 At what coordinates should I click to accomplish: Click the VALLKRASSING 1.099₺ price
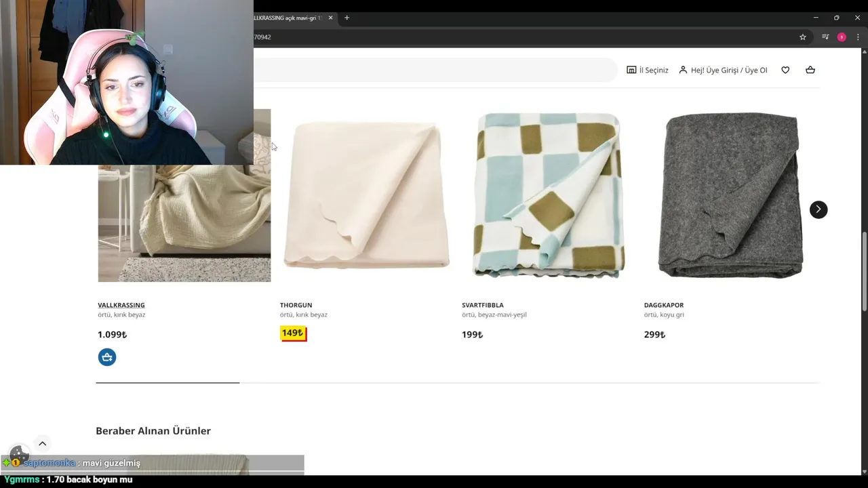coord(112,335)
